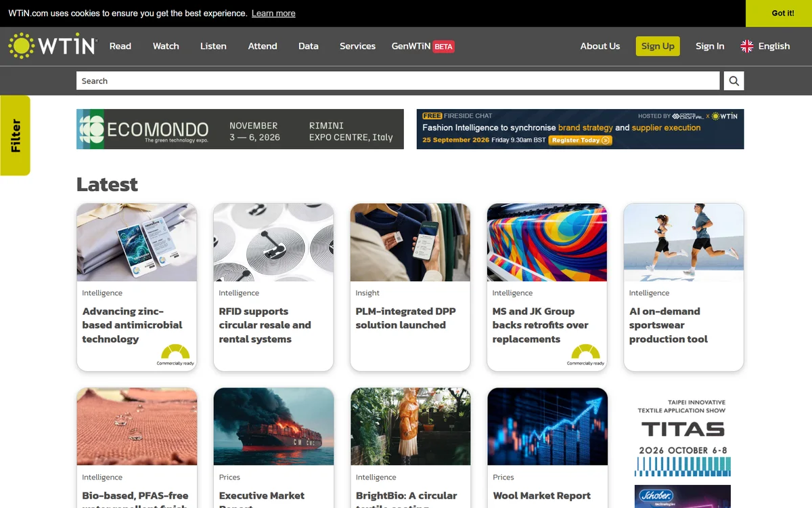
Task: Open GenWTiN from the navigation bar
Action: click(x=411, y=46)
